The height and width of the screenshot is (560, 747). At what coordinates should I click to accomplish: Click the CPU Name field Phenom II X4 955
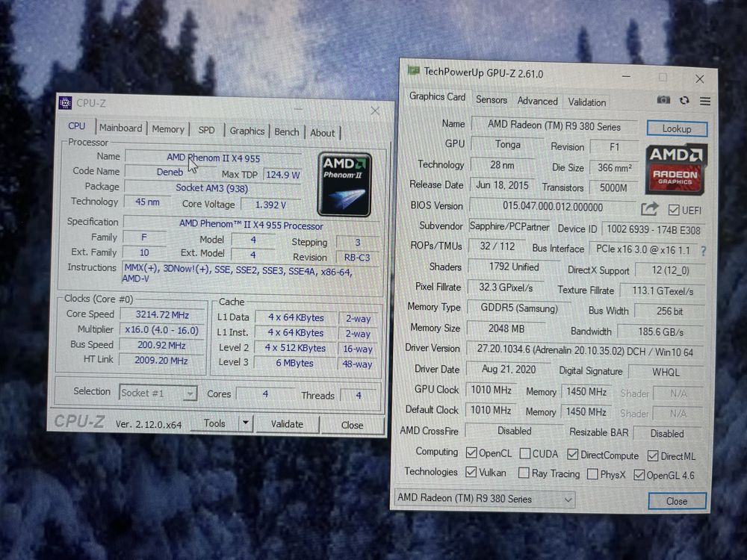point(213,158)
